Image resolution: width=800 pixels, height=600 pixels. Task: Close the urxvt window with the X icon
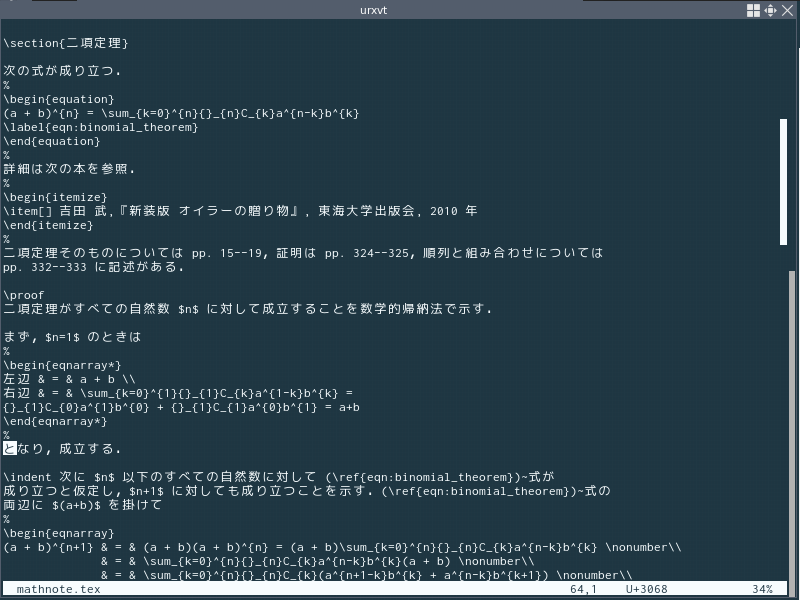pos(788,10)
